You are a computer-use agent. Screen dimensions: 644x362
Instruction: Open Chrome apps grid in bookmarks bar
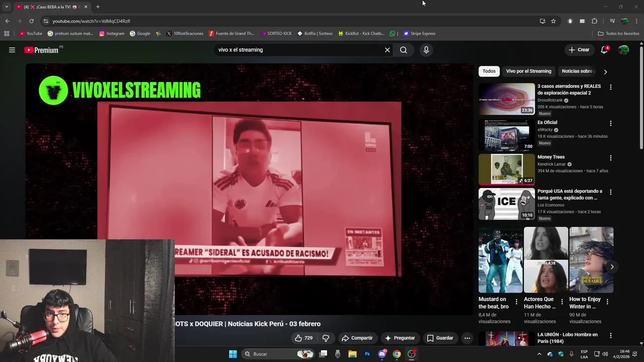[7, 34]
